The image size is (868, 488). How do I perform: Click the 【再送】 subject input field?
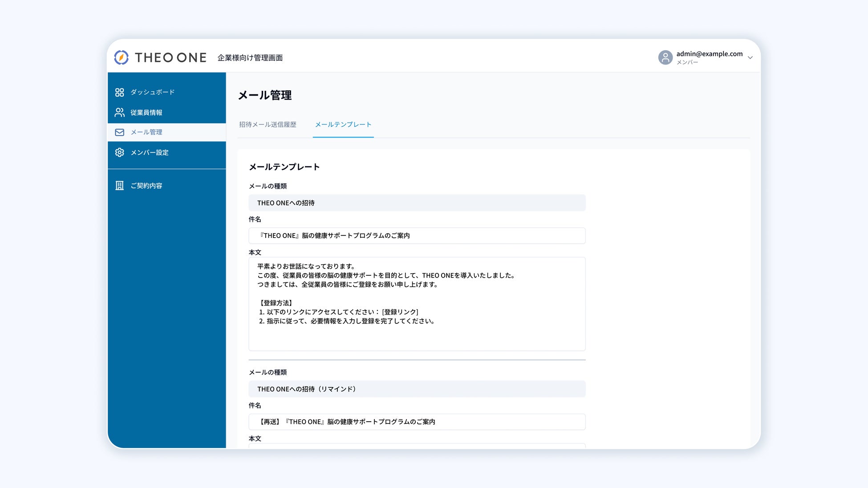417,422
